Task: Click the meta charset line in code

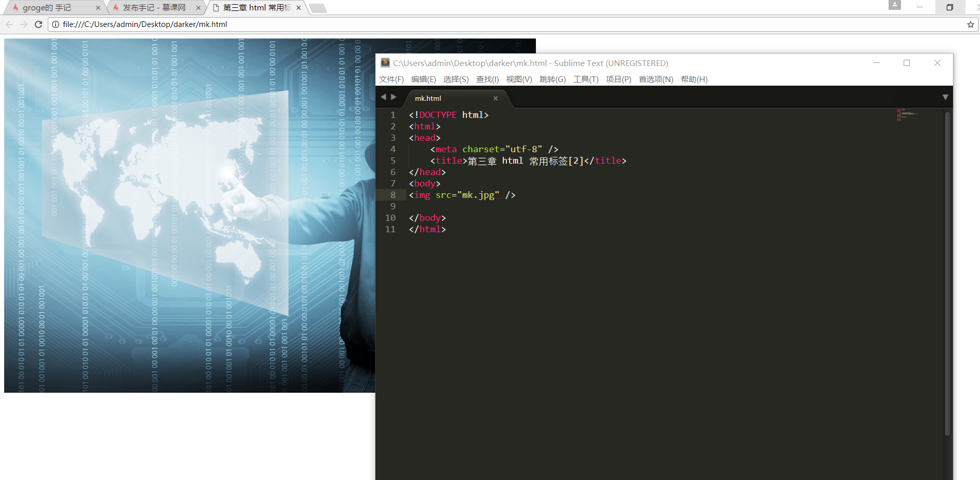Action: [494, 149]
